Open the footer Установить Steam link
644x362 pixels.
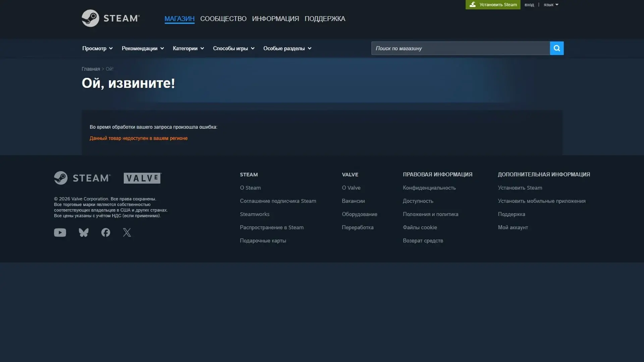pos(520,188)
